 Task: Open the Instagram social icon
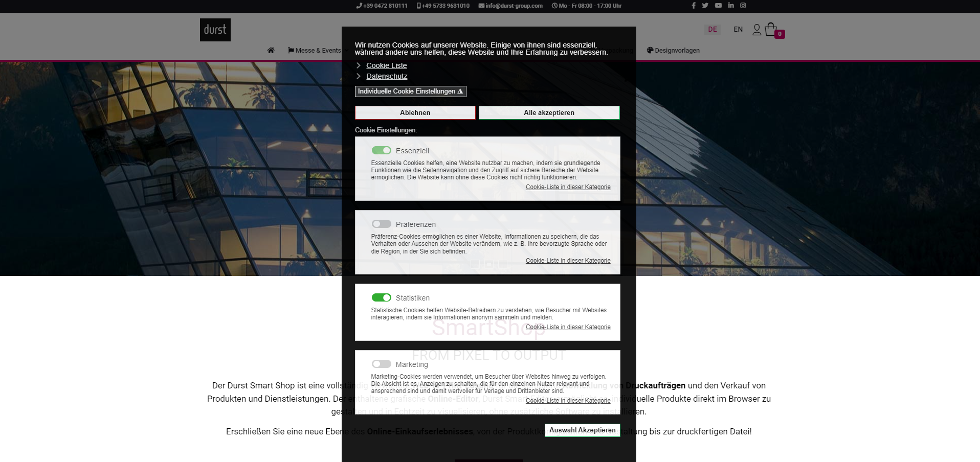coord(743,6)
